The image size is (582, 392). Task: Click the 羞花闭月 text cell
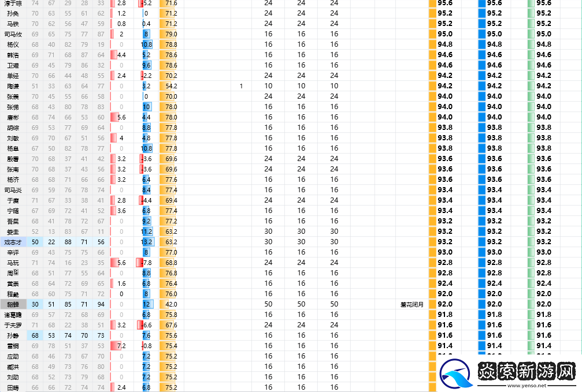[x=412, y=304]
